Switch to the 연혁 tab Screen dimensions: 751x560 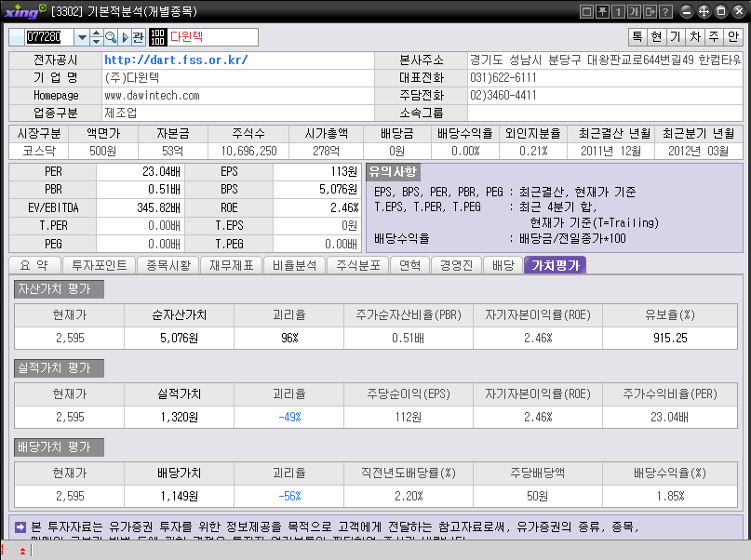pos(410,265)
